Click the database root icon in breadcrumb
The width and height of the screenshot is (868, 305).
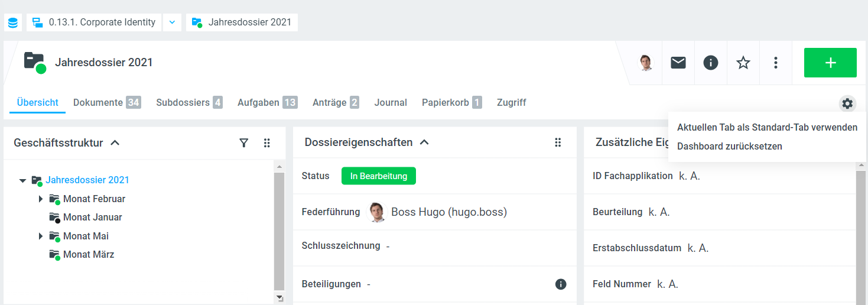coord(13,22)
